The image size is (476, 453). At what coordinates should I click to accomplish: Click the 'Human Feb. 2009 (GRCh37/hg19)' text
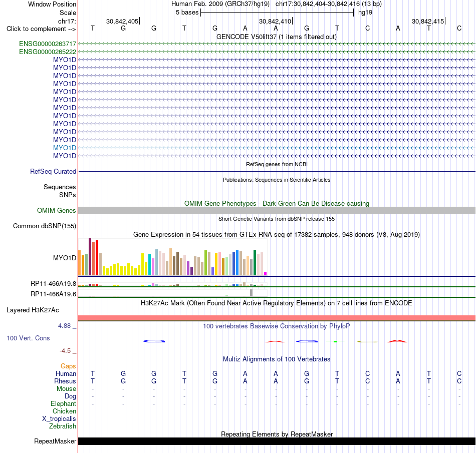(x=220, y=4)
